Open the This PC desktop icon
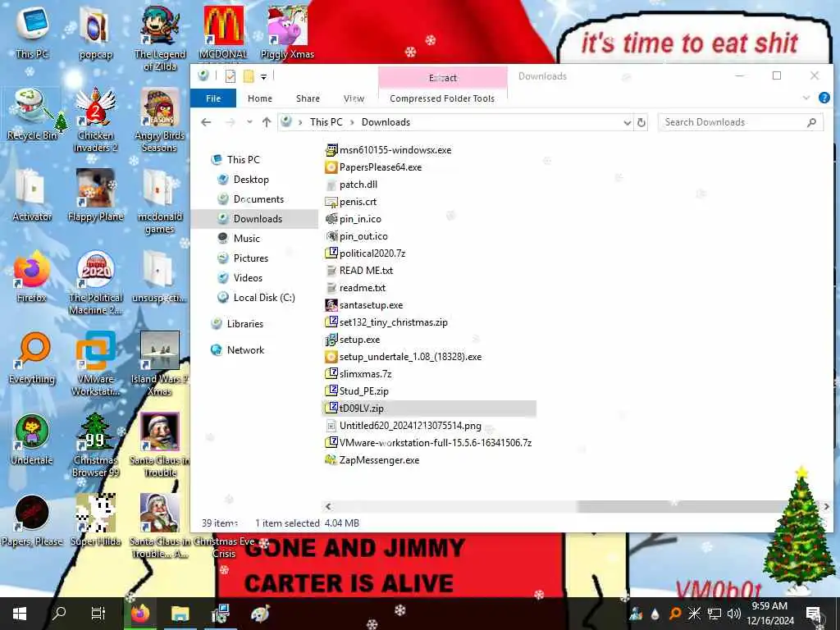Viewport: 840px width, 630px height. pyautogui.click(x=32, y=32)
